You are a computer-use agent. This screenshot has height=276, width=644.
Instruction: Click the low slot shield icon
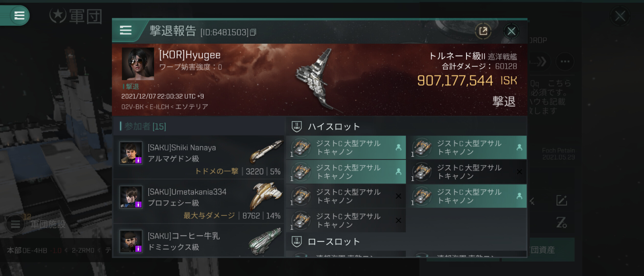tap(297, 241)
